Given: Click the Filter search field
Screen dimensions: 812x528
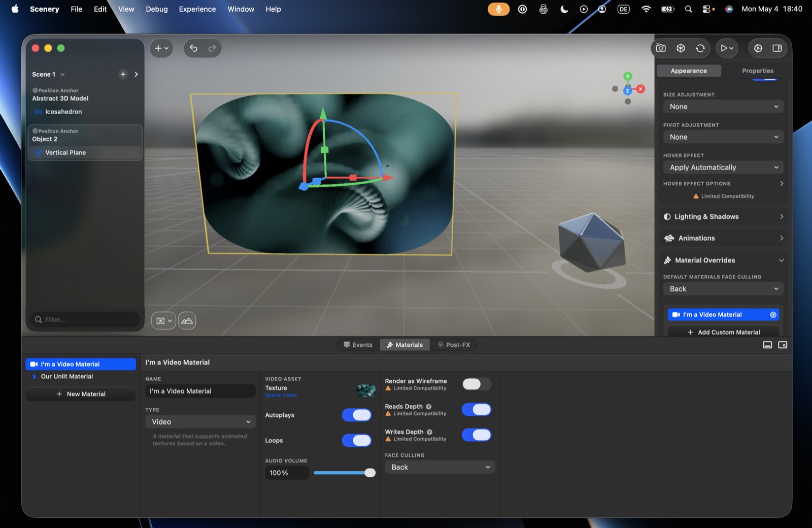Looking at the screenshot, I should (85, 319).
